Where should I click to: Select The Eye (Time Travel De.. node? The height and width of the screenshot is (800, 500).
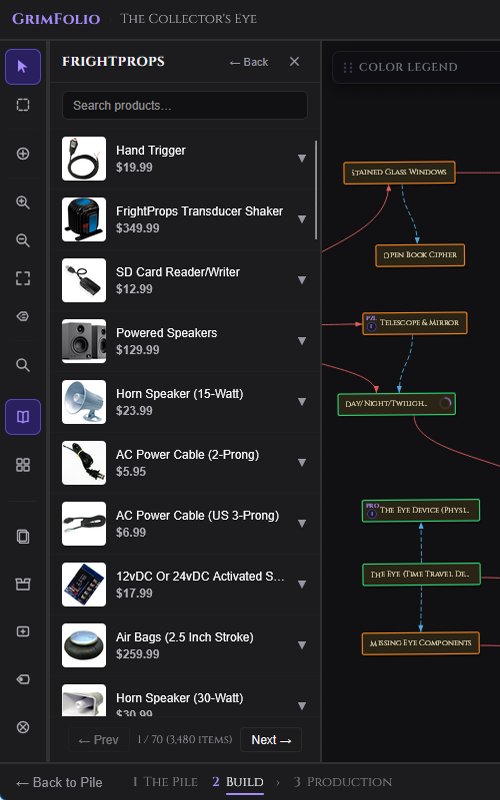[x=421, y=574]
